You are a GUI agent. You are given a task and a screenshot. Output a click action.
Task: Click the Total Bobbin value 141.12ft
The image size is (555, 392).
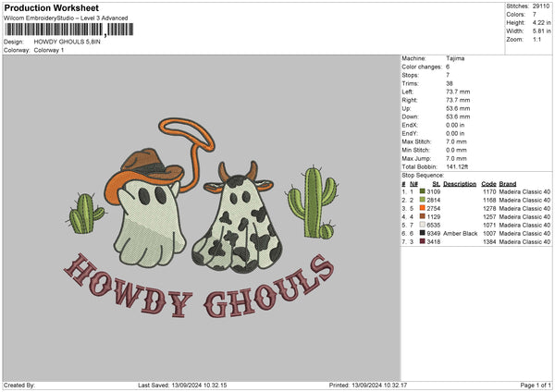coord(457,167)
